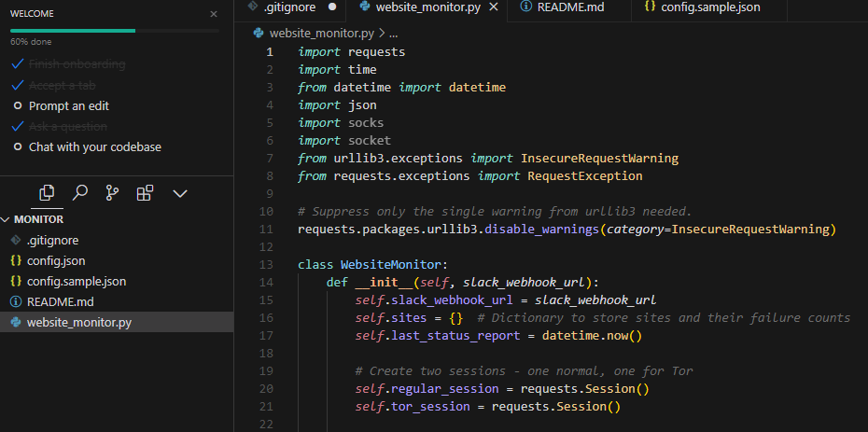Click the 'Ask a question' completed step
The width and height of the screenshot is (868, 432).
click(x=67, y=127)
